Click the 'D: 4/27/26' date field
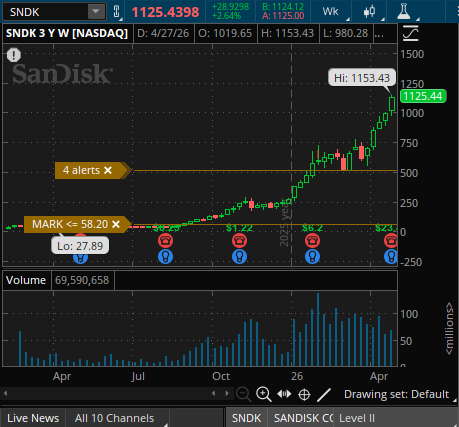 coord(163,33)
